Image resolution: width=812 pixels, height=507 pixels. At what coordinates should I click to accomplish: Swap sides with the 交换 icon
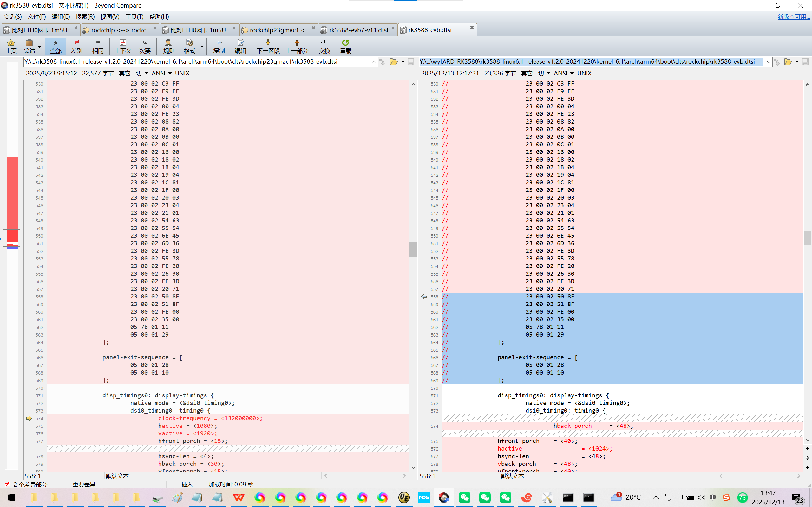click(324, 46)
